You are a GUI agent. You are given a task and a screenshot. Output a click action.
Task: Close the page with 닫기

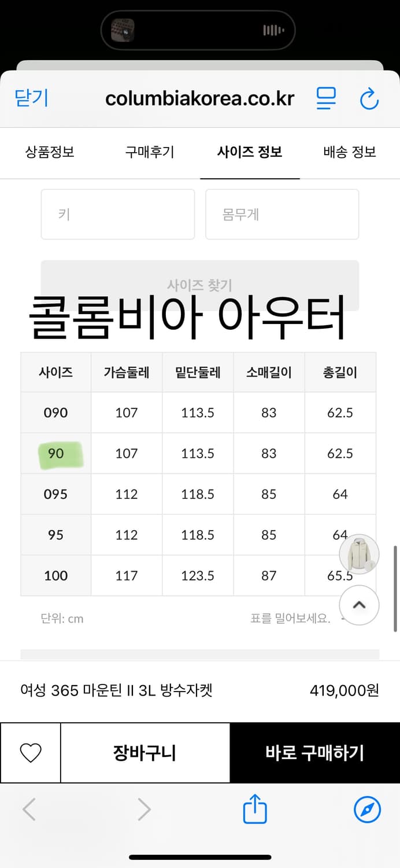(30, 98)
